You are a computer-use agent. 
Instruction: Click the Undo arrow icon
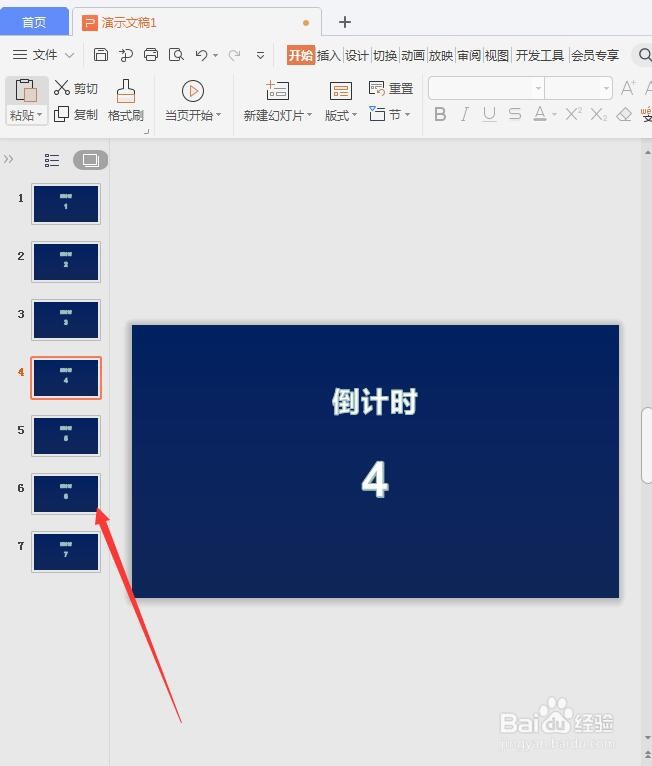tap(201, 54)
